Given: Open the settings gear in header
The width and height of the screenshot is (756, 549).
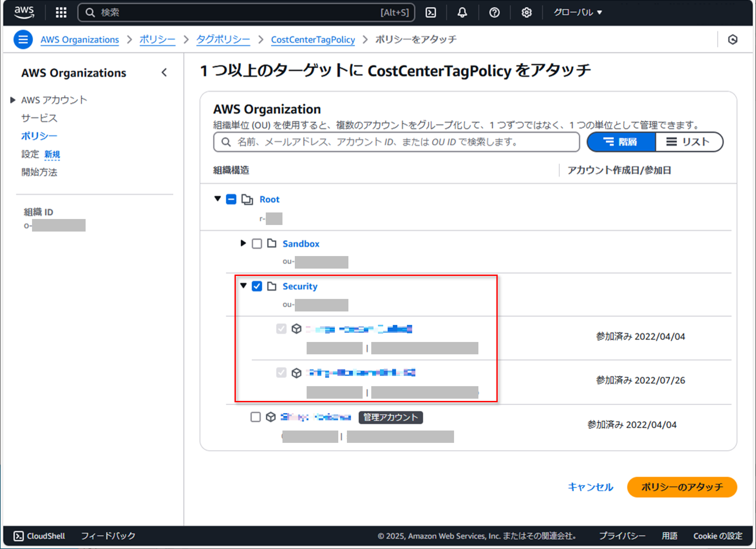Looking at the screenshot, I should (x=526, y=12).
